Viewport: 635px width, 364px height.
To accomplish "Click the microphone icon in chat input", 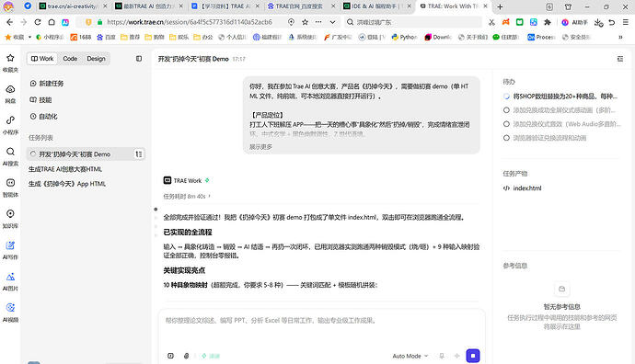I will pos(442,356).
